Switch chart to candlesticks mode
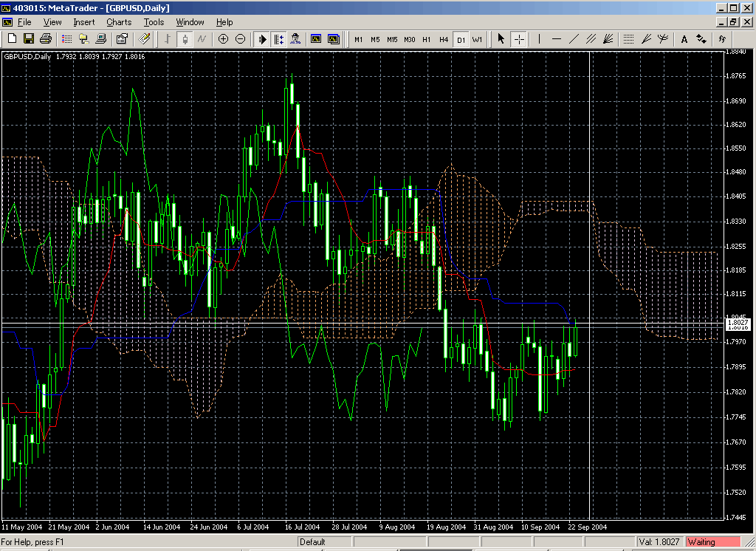This screenshot has width=756, height=551. pyautogui.click(x=185, y=39)
